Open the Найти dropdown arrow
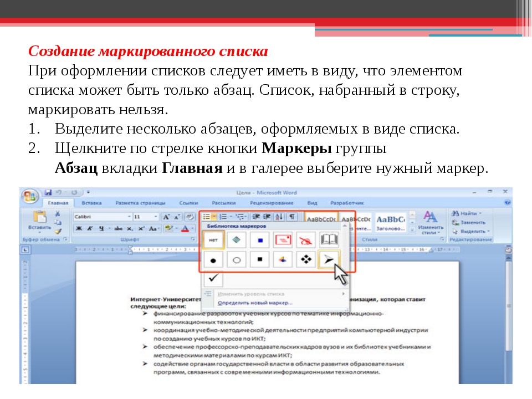This screenshot has width=532, height=399. point(480,213)
